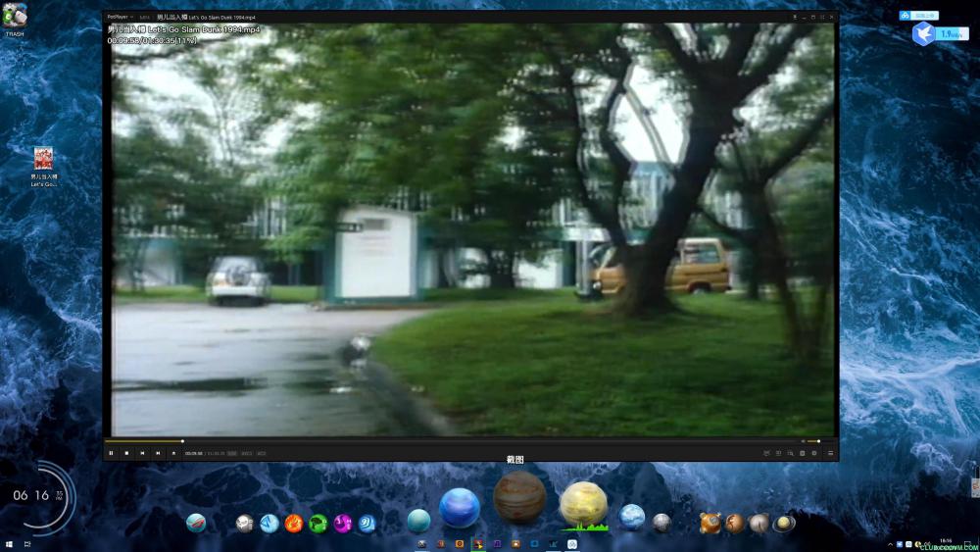This screenshot has width=980, height=552.
Task: Open the taskbar clock and date
Action: point(946,544)
